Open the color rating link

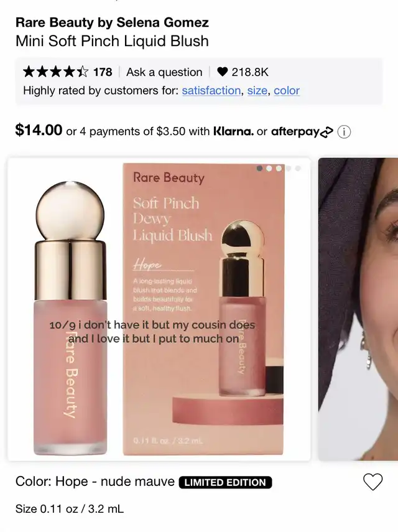tap(287, 91)
